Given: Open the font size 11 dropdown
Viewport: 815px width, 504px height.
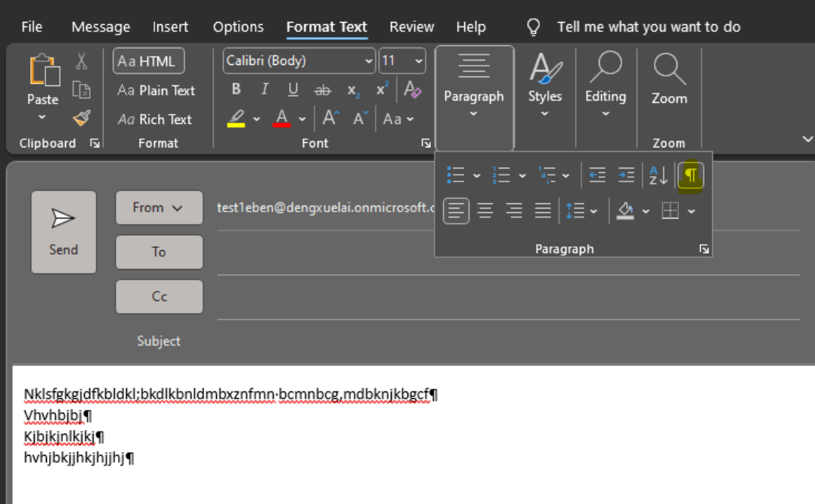Looking at the screenshot, I should pyautogui.click(x=418, y=61).
